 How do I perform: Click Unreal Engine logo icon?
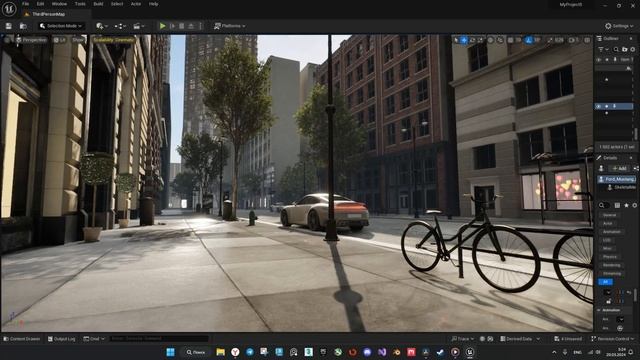coord(9,9)
